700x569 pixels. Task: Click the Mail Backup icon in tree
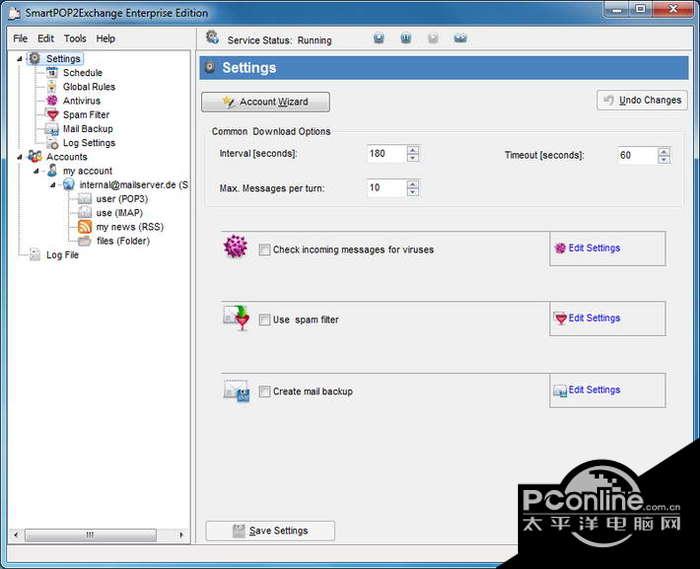click(52, 129)
